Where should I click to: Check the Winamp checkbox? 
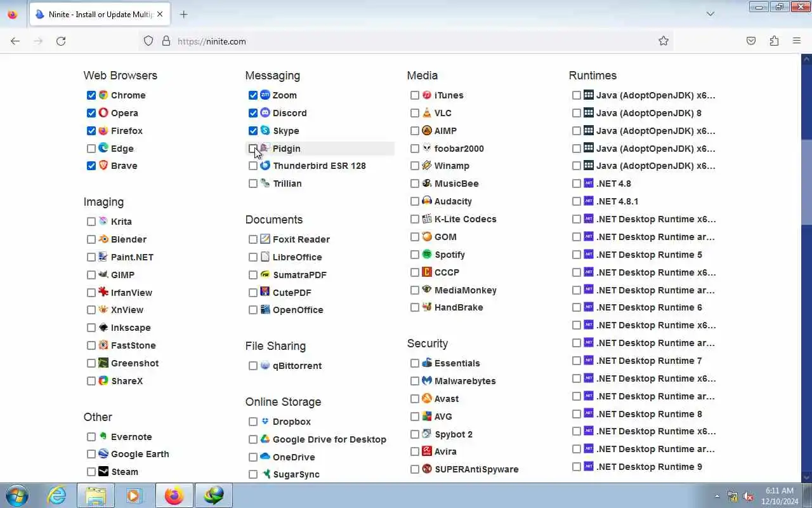(415, 166)
